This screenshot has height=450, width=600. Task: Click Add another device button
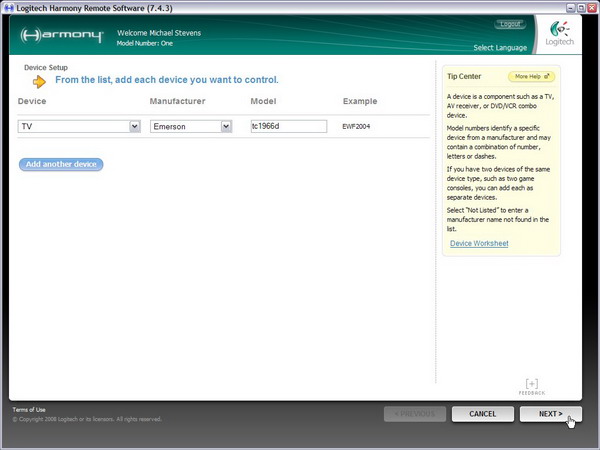(61, 164)
